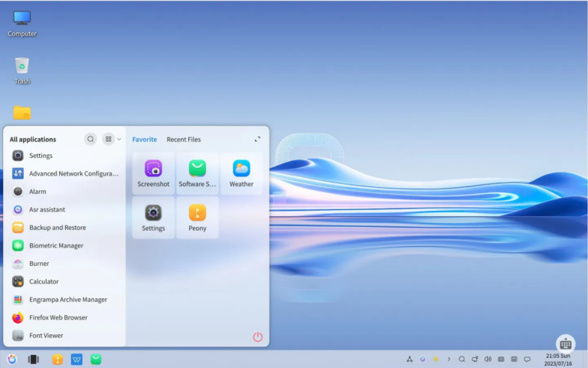Expand the start menu to fullscreen
This screenshot has height=368, width=588.
tap(257, 140)
